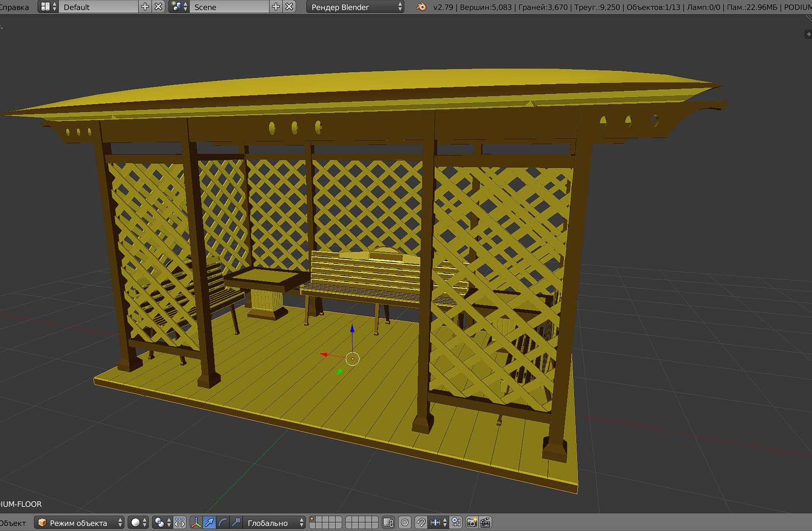The height and width of the screenshot is (531, 812).
Task: Open the Справка help menu
Action: click(x=14, y=7)
